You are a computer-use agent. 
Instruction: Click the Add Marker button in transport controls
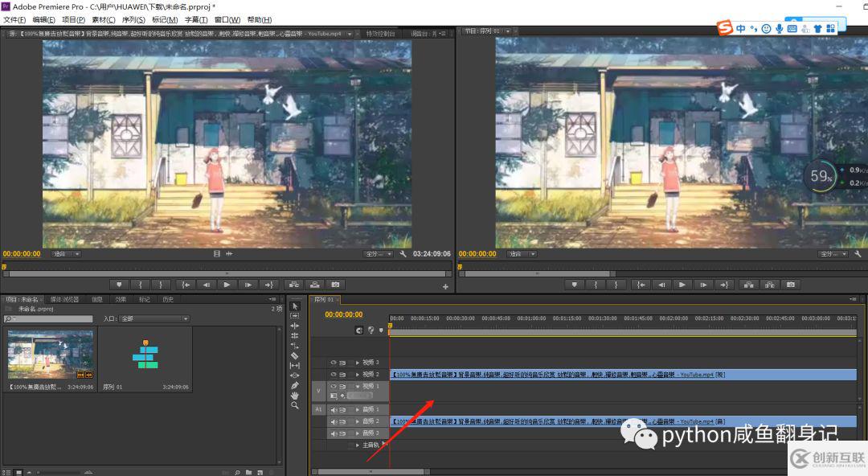click(x=119, y=284)
